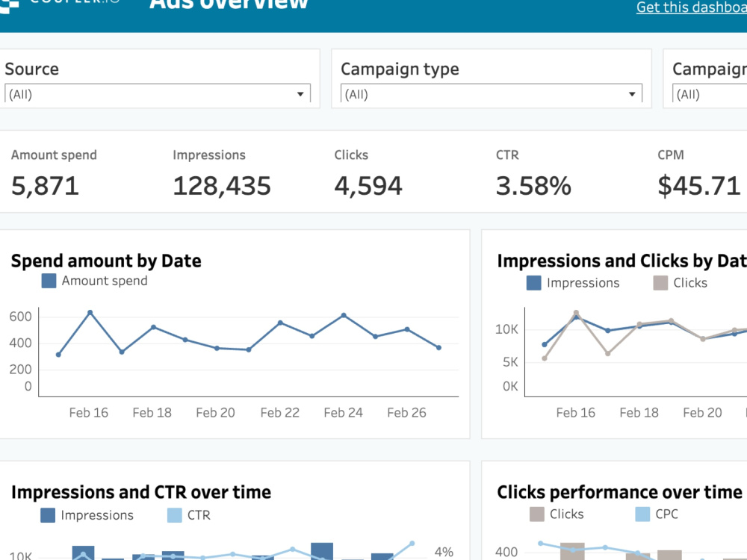
Task: Click the Impressions and CTR over time title
Action: pyautogui.click(x=141, y=492)
